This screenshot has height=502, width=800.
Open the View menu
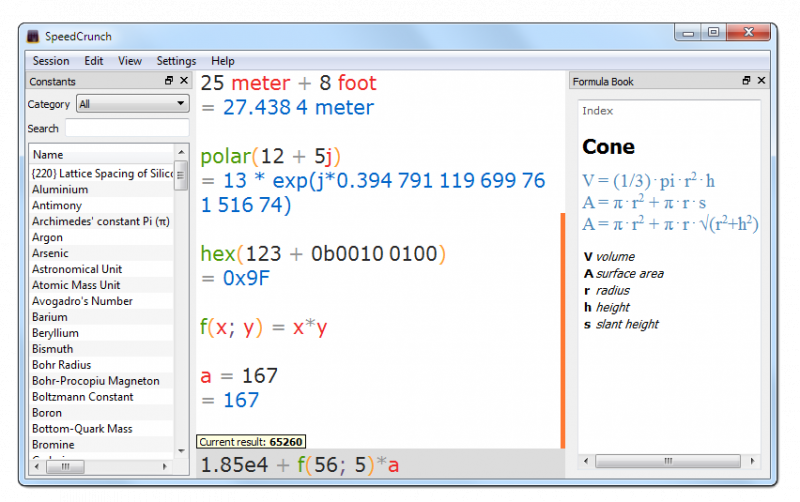tap(130, 61)
